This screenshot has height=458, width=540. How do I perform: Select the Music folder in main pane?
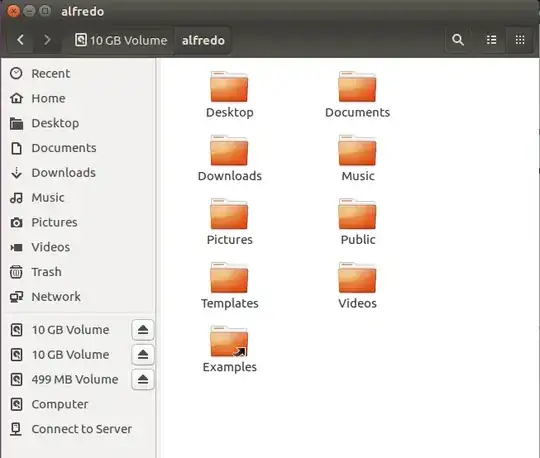point(357,158)
